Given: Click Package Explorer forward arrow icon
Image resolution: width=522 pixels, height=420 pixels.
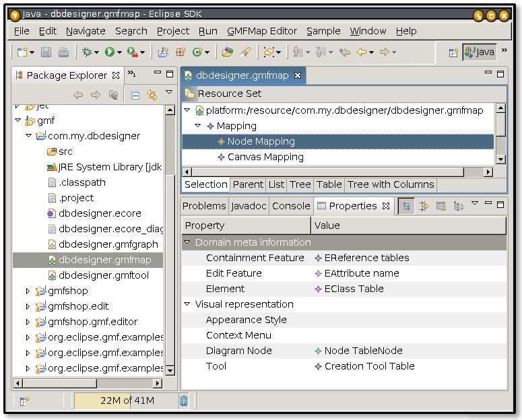Looking at the screenshot, I should coord(96,95).
